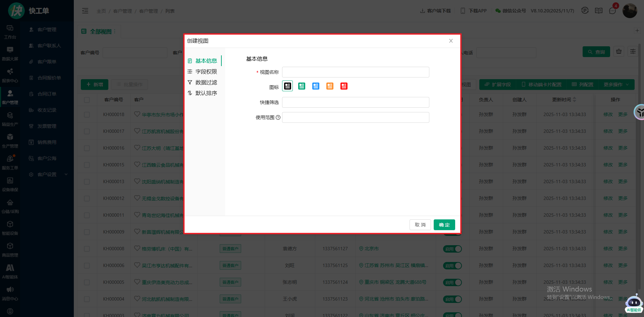Select the orange view icon

tap(330, 86)
